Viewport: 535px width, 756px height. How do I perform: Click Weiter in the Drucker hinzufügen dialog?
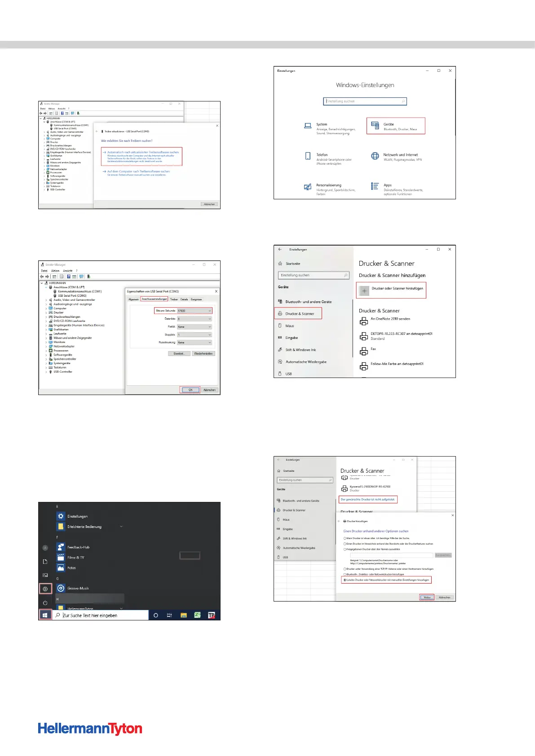tap(427, 597)
